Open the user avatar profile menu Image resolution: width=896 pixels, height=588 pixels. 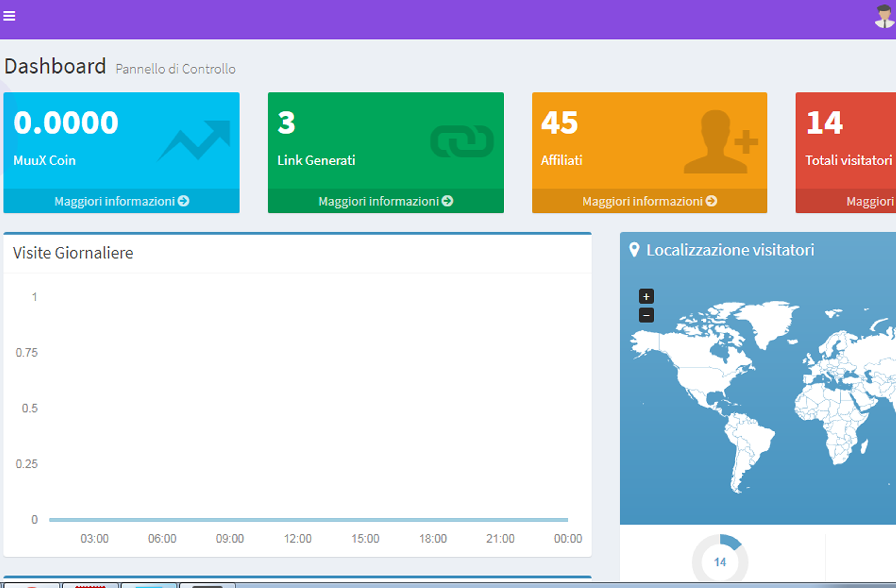(885, 17)
